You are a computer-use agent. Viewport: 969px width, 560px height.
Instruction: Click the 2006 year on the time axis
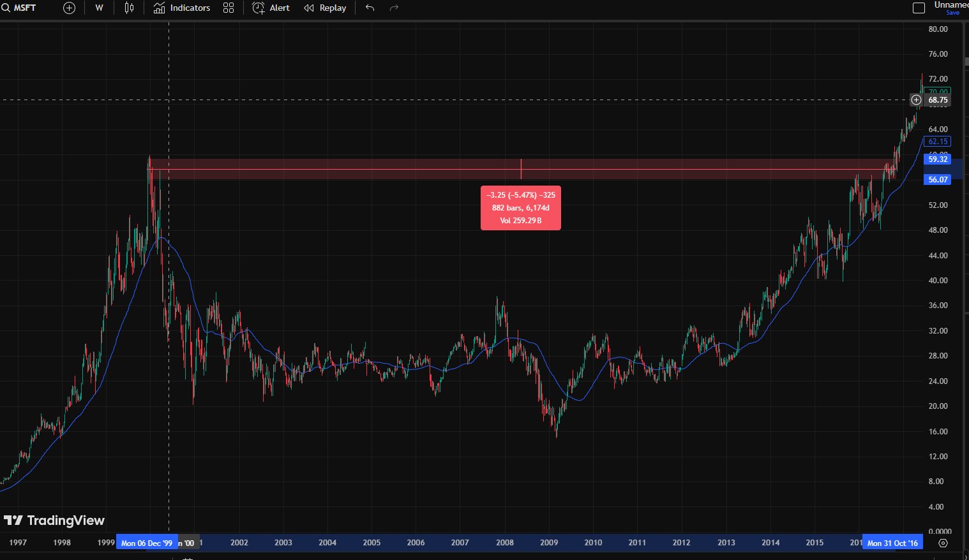point(416,543)
